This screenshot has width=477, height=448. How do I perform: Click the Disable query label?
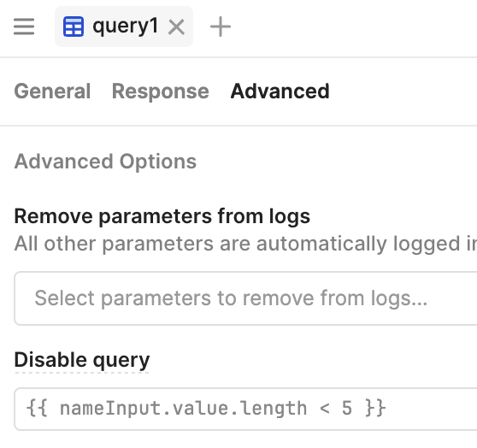82,360
